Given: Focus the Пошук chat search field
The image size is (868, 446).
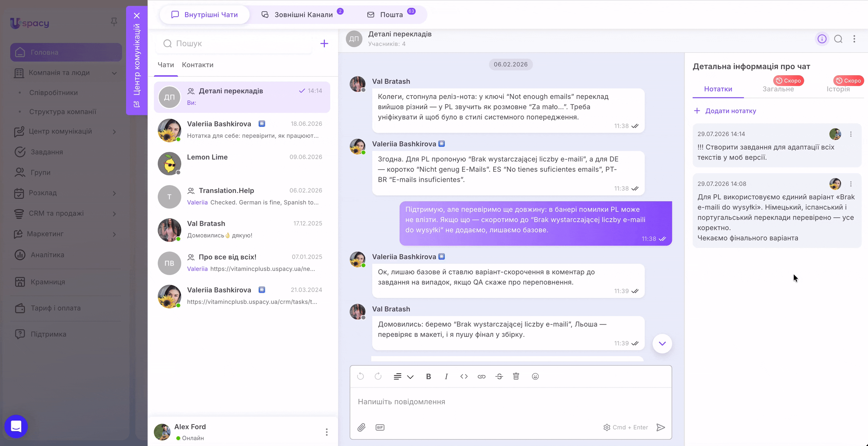Looking at the screenshot, I should [x=234, y=43].
